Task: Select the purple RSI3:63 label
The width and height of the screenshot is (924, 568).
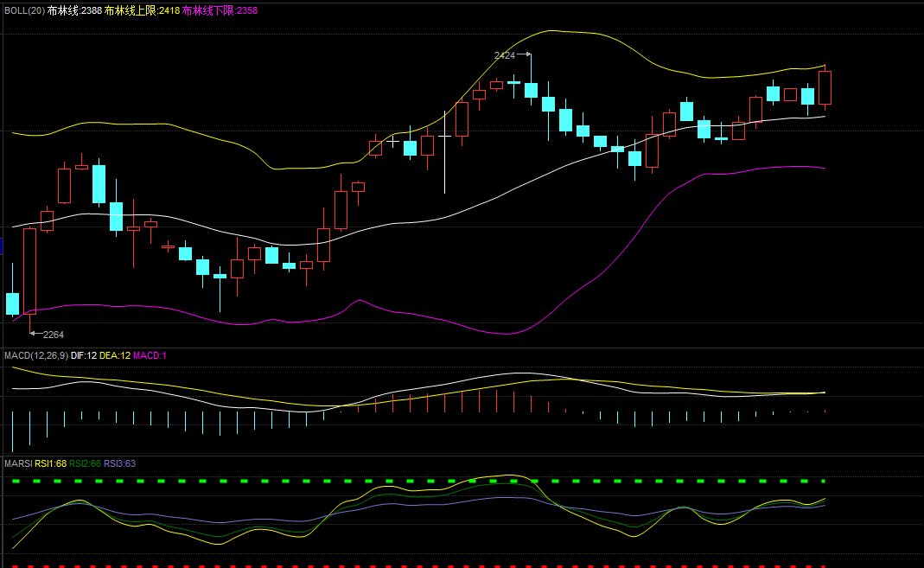Action: coord(119,463)
